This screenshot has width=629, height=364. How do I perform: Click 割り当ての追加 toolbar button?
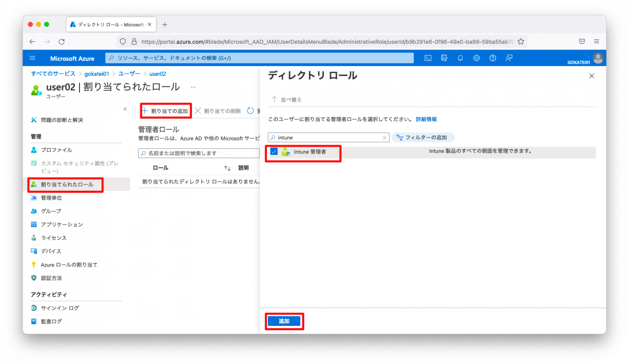166,111
